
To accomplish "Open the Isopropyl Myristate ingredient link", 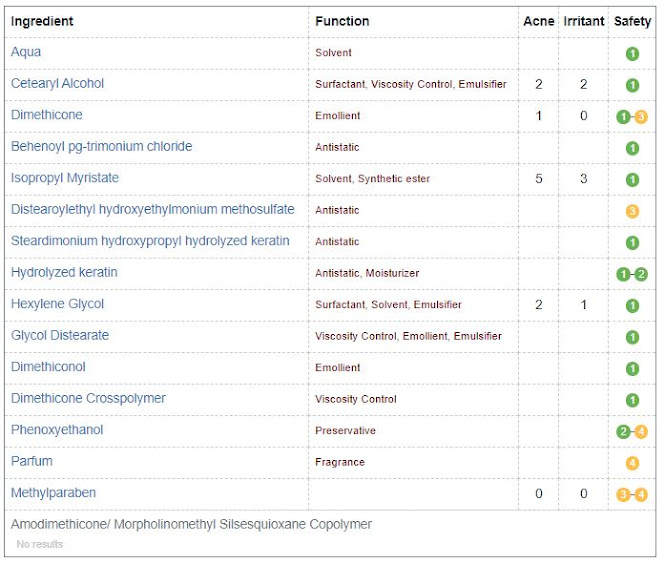I will point(64,178).
